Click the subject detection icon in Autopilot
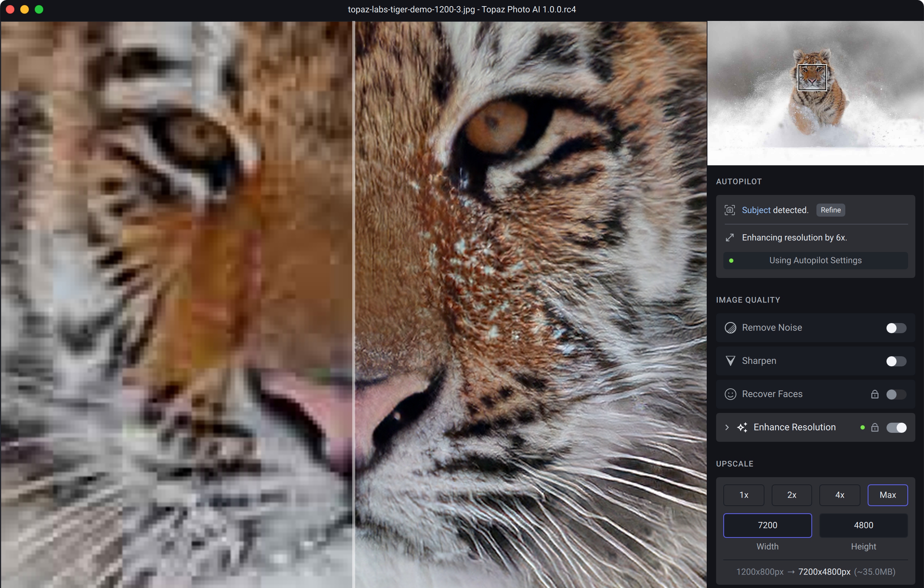 point(729,210)
